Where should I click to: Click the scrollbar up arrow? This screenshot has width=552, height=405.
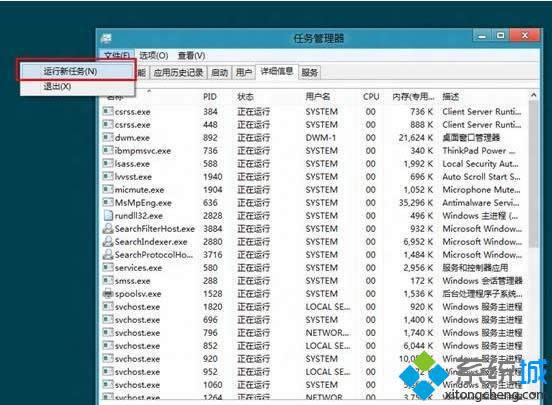[x=533, y=95]
